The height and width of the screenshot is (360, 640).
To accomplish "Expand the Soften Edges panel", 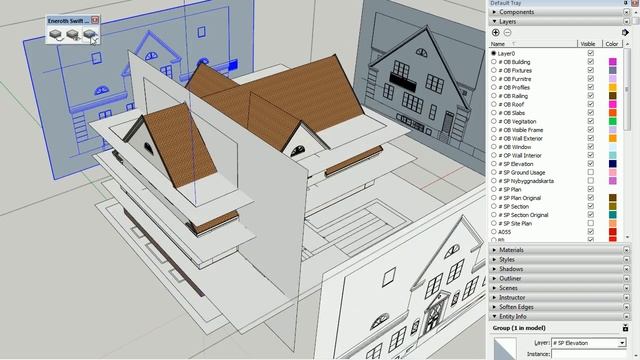I will 494,307.
